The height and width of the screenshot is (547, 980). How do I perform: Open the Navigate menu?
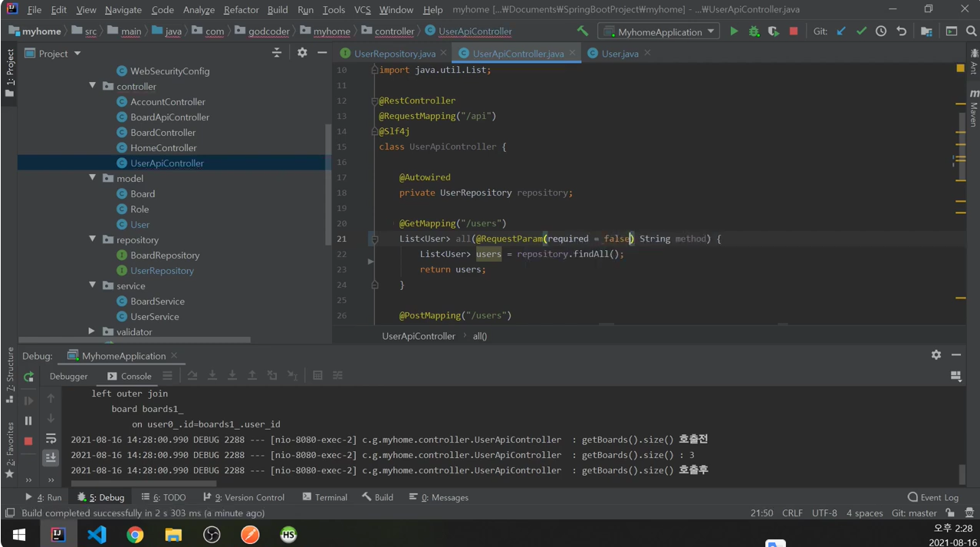[x=123, y=10]
